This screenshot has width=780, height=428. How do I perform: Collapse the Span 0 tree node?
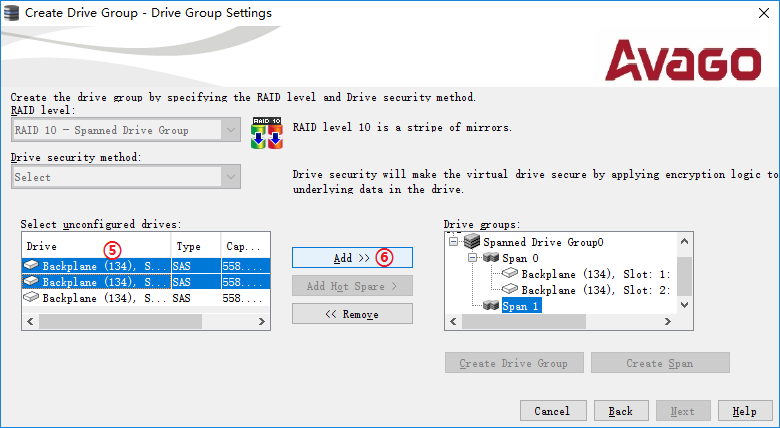(x=473, y=257)
